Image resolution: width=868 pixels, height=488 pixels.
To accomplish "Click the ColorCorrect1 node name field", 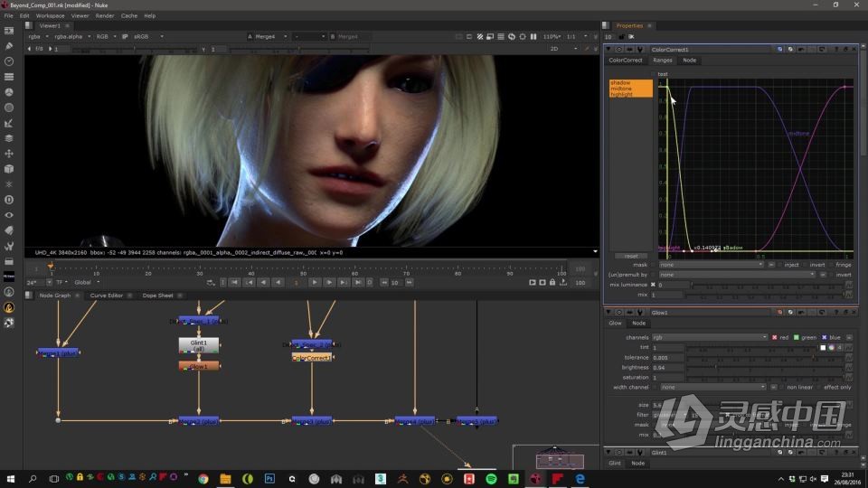I will coord(711,49).
